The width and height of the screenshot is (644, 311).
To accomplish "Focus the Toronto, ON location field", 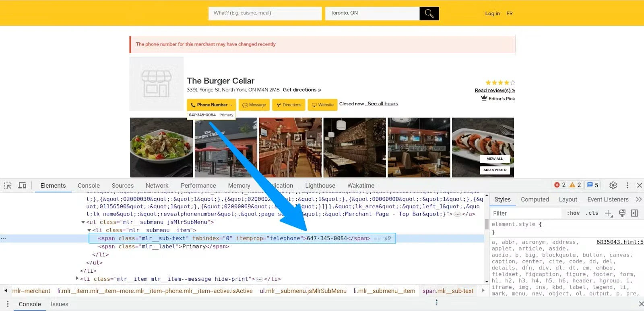I will (372, 13).
